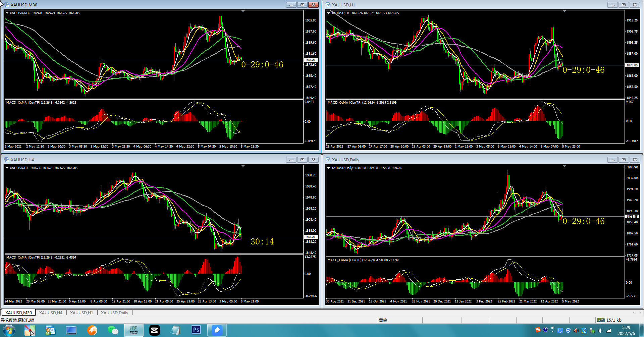Click the Sogou input method tray icon
The height and width of the screenshot is (337, 644).
point(538,330)
